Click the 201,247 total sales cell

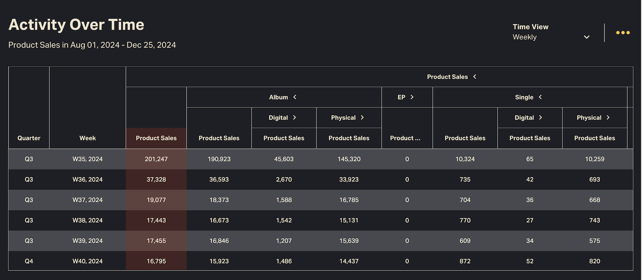(x=156, y=159)
